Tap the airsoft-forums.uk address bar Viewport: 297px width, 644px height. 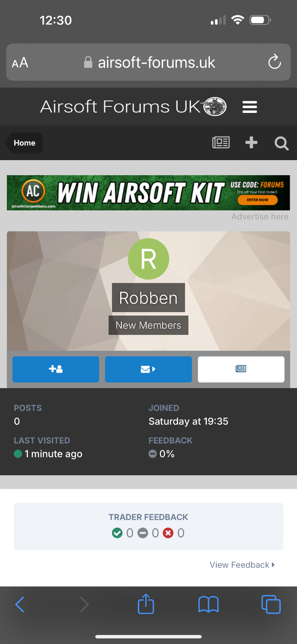(148, 62)
